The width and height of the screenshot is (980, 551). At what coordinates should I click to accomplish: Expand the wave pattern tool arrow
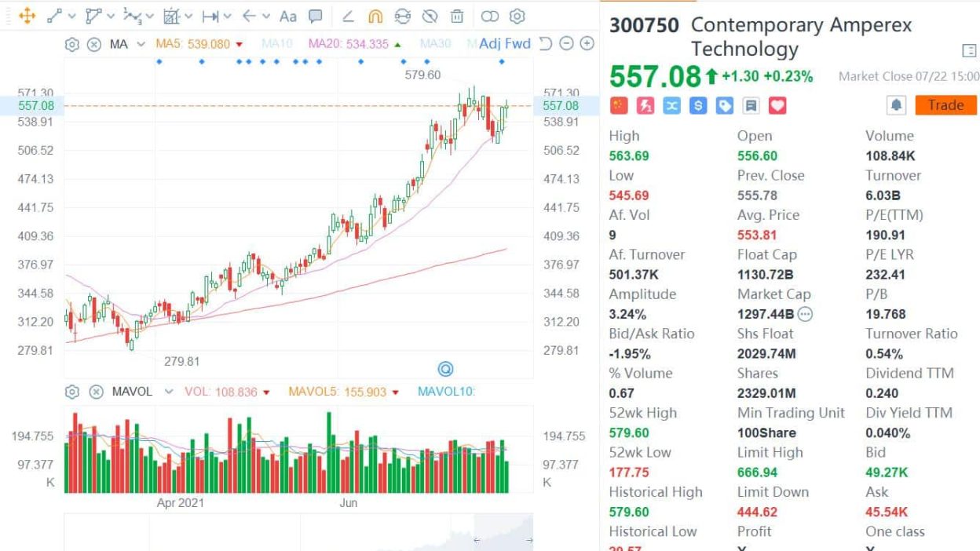pos(150,16)
